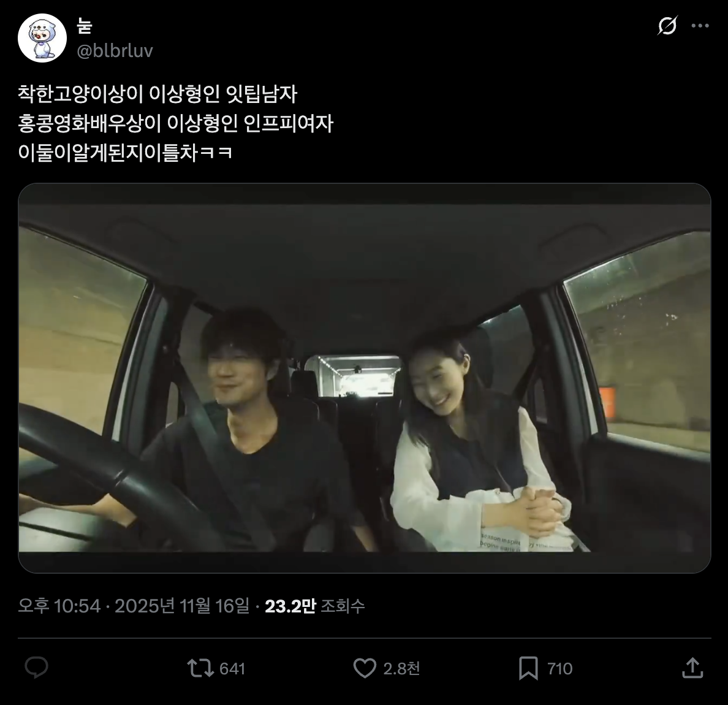Show the 2.8천 likes count
Screen dimensions: 728x705
[x=401, y=669]
